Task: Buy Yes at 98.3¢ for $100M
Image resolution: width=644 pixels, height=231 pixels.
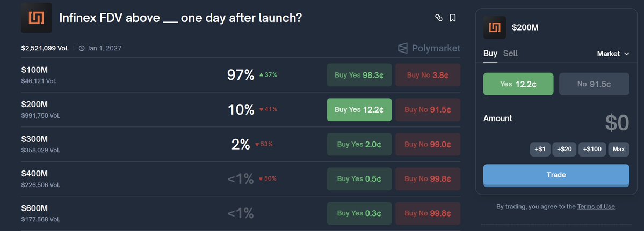Action: [x=359, y=75]
